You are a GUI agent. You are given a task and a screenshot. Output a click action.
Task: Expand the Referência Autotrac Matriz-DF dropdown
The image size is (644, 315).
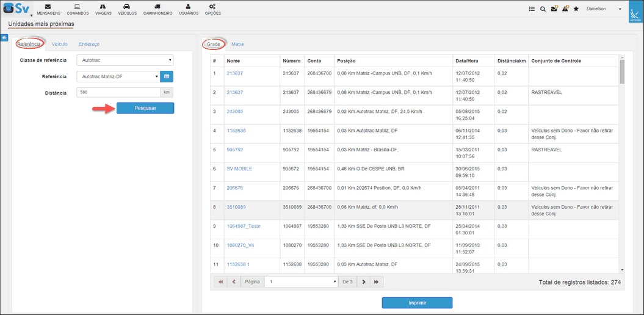[x=118, y=76]
